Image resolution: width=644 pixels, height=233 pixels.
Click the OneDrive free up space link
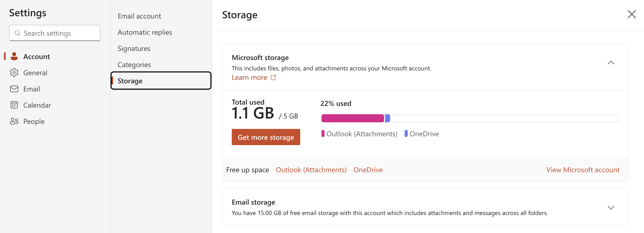tap(368, 170)
